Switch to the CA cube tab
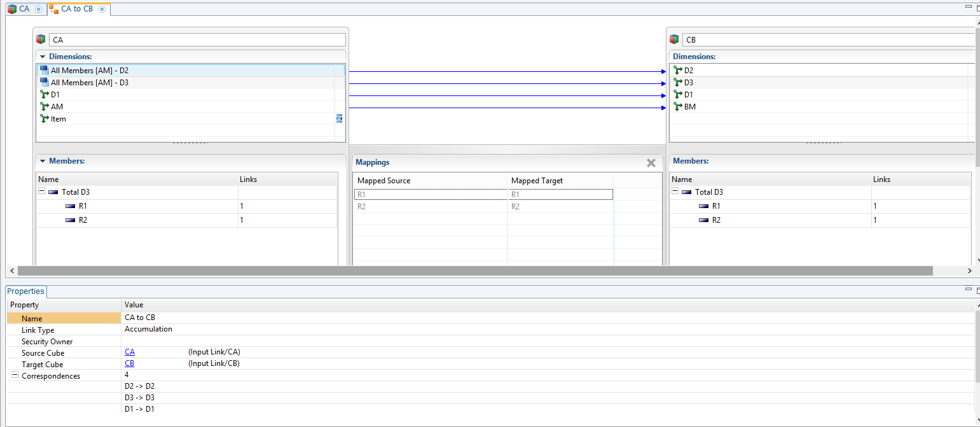Screen dimensions: 980x427 coord(24,10)
